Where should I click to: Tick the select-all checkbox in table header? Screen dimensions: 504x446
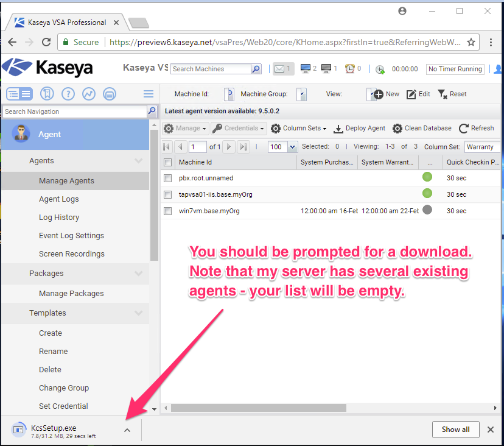[x=168, y=162]
